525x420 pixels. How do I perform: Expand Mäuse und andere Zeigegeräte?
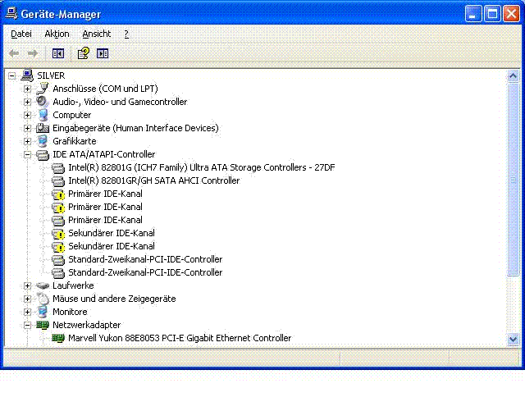[x=27, y=299]
